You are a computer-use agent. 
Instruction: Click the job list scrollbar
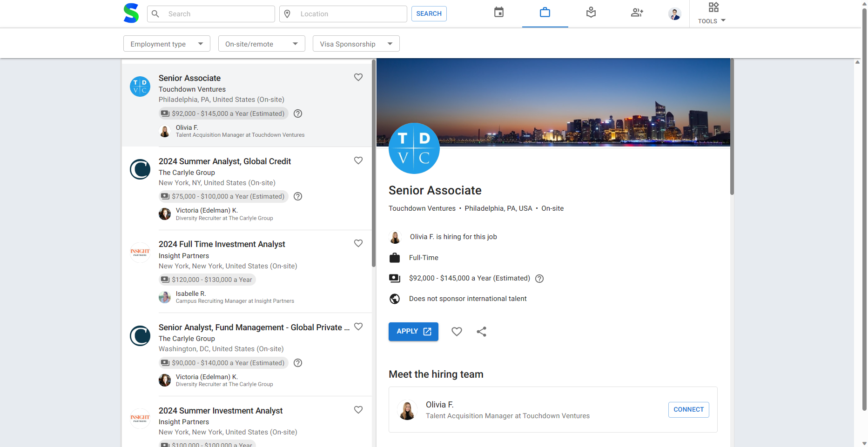coord(374,163)
